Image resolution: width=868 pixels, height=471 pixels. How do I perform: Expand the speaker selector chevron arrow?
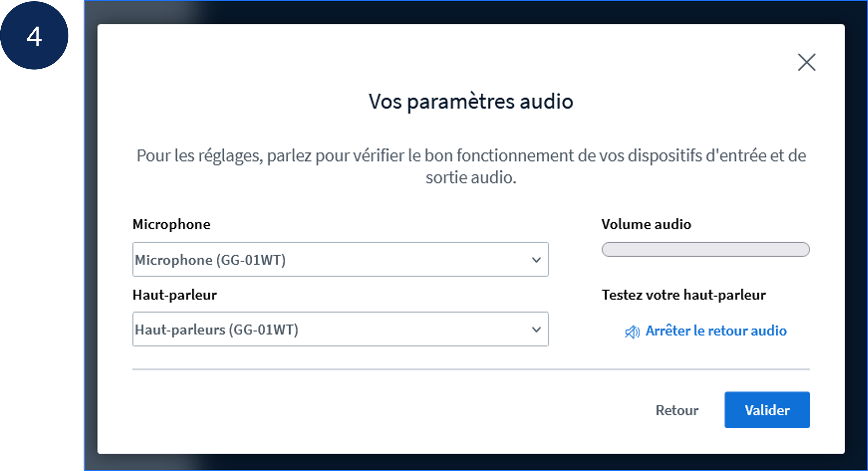tap(536, 329)
